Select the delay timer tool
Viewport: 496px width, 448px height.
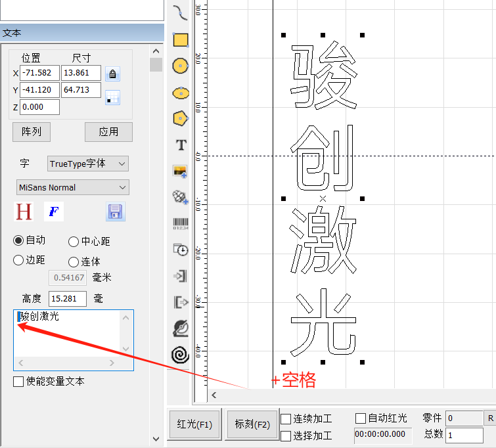point(181,250)
